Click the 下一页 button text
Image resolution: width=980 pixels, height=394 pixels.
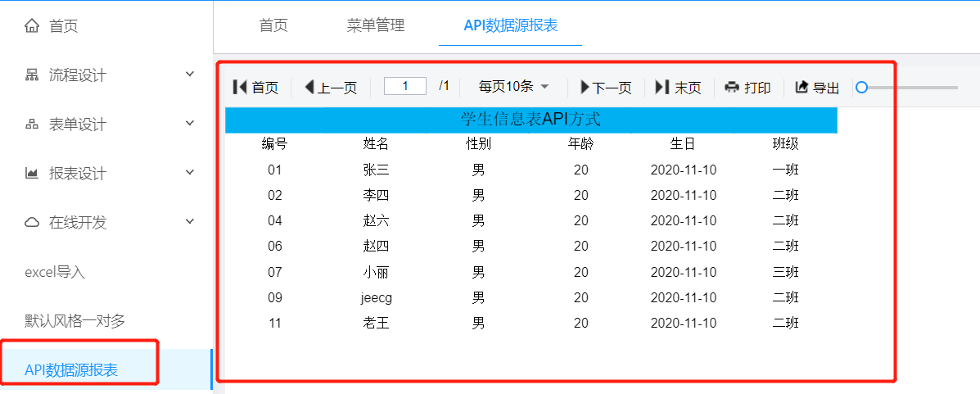pyautogui.click(x=612, y=88)
